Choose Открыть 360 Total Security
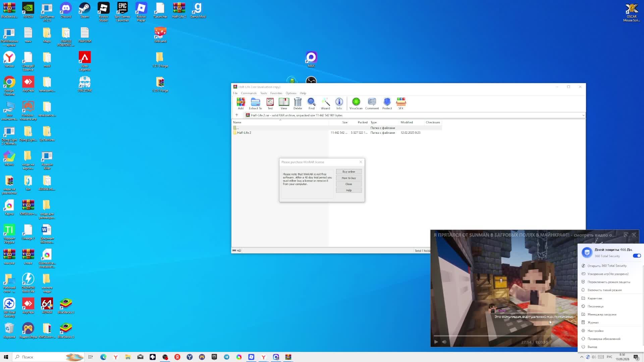This screenshot has width=644, height=362. pos(607,266)
